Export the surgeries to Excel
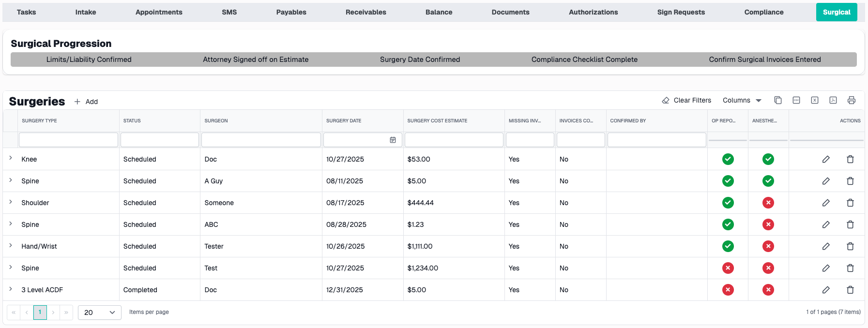The width and height of the screenshot is (868, 328). (815, 100)
